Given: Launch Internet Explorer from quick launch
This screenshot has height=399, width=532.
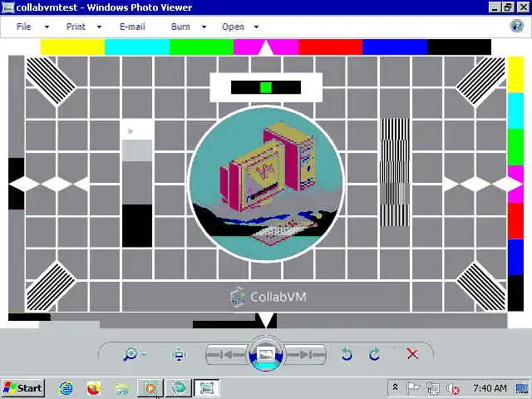Looking at the screenshot, I should pyautogui.click(x=66, y=388).
